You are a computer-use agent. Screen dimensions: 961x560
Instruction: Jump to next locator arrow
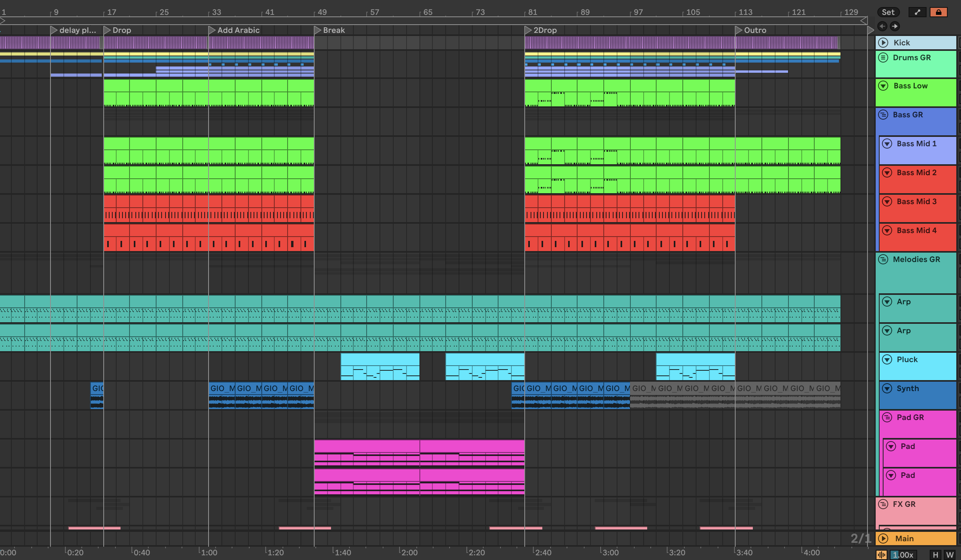(894, 26)
